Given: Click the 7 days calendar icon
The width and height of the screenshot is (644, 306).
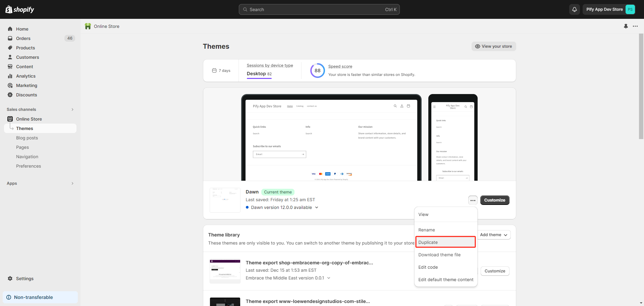Looking at the screenshot, I should (214, 71).
